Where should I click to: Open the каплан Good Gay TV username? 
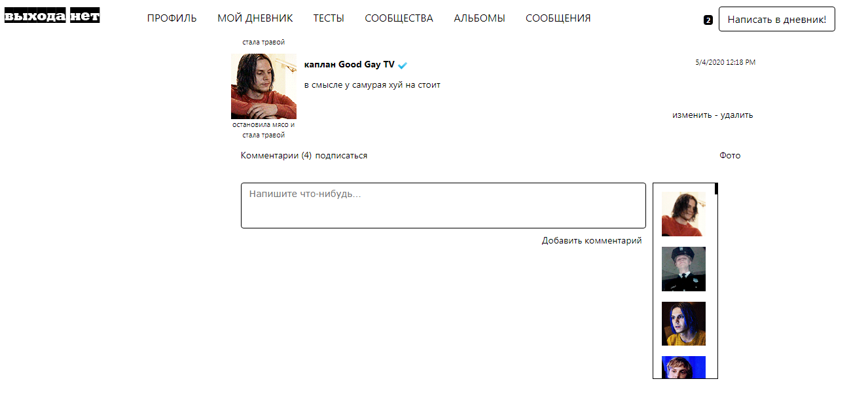(349, 65)
